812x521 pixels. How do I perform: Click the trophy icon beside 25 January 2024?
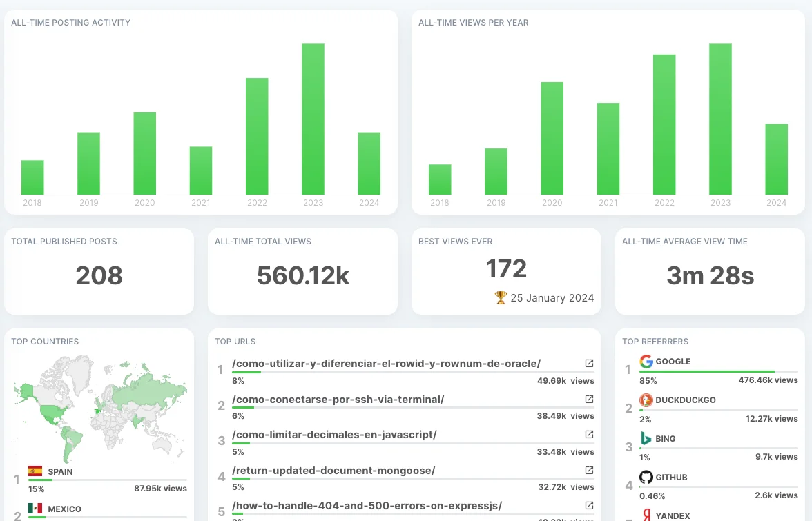(500, 297)
